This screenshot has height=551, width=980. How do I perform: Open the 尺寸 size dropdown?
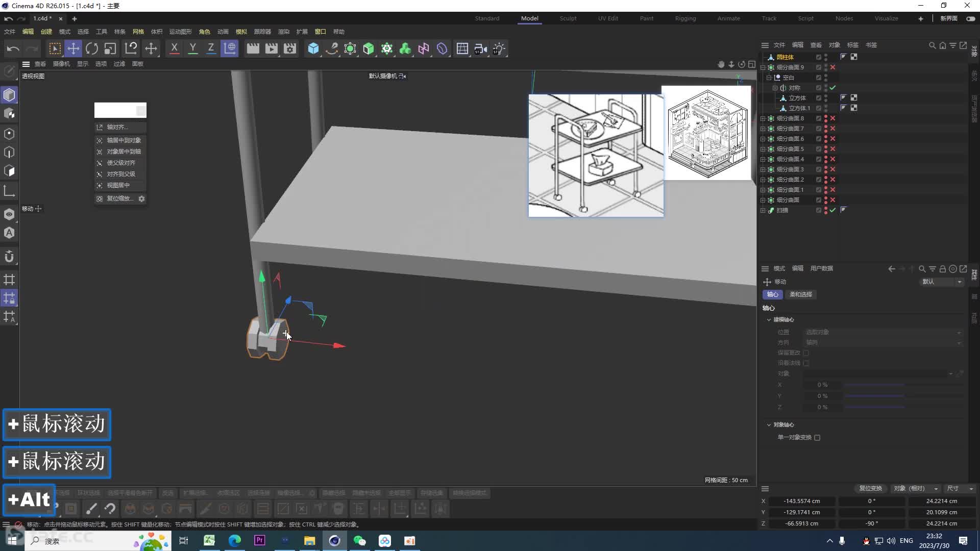point(960,489)
